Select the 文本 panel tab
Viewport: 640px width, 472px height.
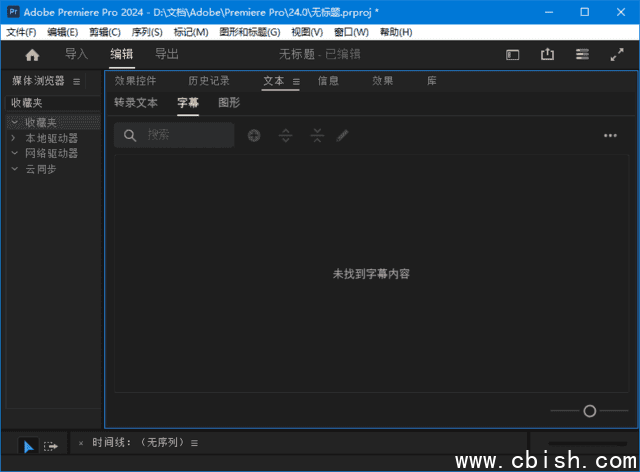[x=273, y=81]
